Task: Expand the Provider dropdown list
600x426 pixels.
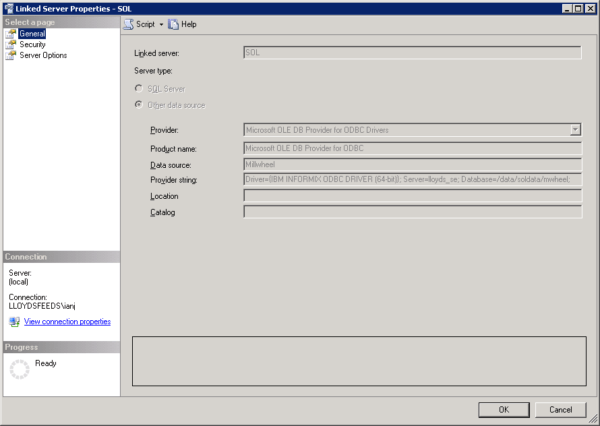Action: coord(575,129)
